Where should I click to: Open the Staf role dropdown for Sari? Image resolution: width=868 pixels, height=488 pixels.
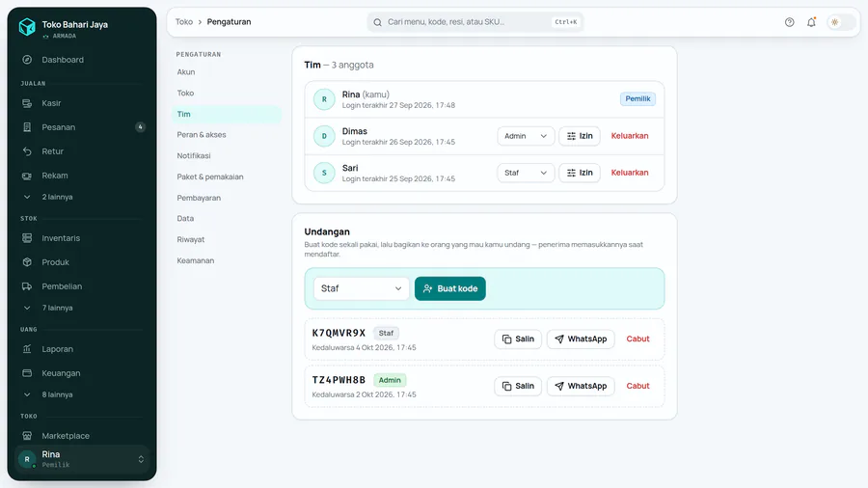526,173
